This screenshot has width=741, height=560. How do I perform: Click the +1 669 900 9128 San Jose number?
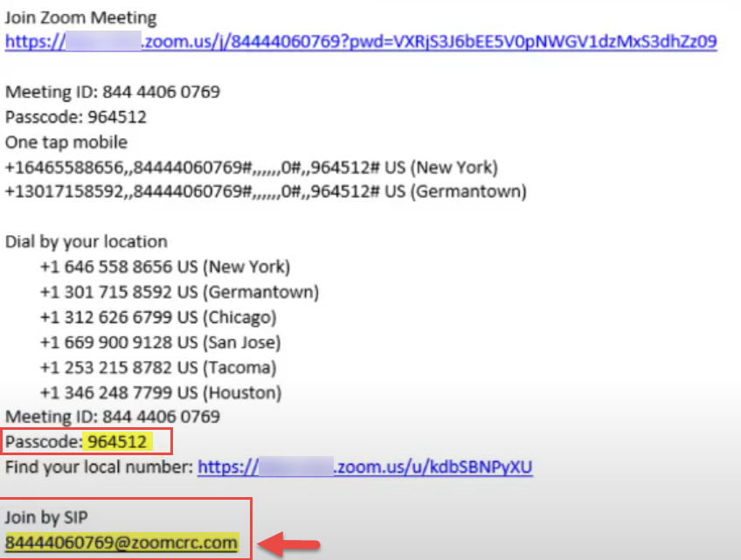click(162, 342)
